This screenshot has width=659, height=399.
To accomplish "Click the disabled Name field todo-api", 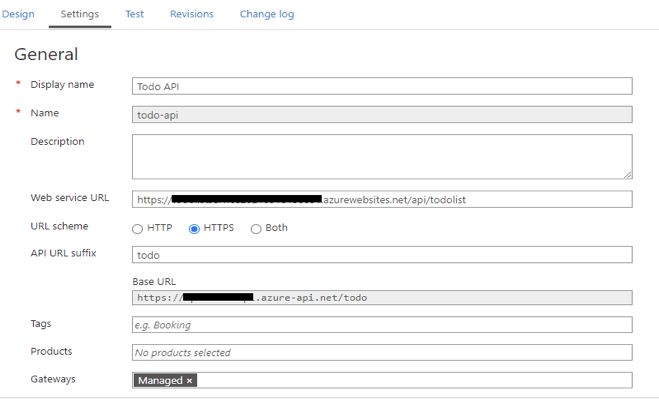I will 382,114.
